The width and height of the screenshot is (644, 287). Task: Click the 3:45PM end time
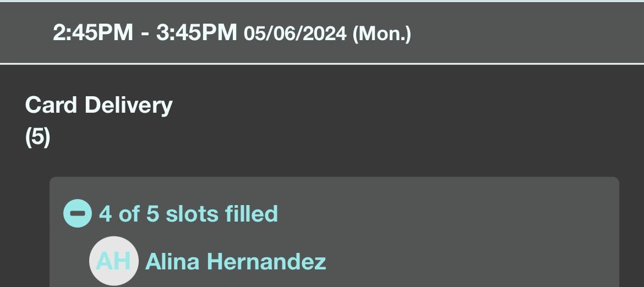[x=197, y=33]
